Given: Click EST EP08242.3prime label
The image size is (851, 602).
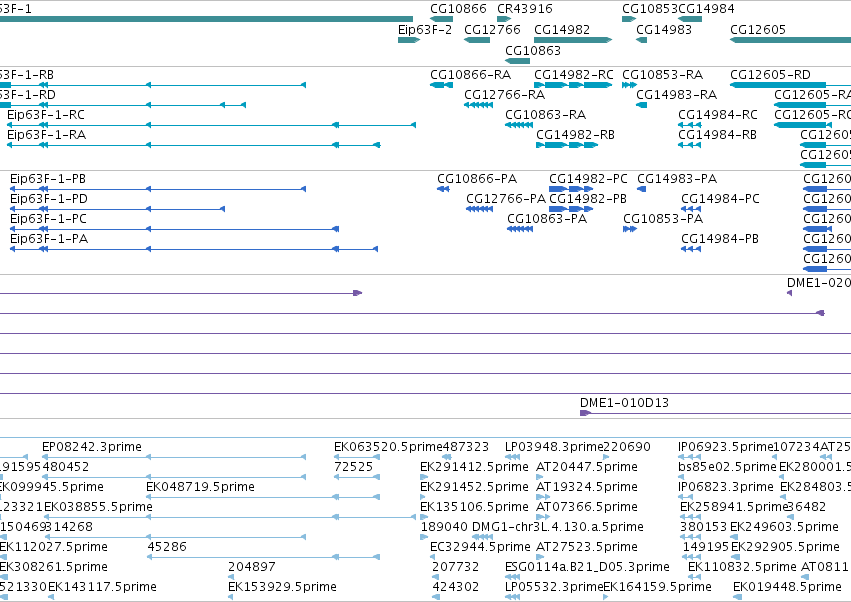Looking at the screenshot, I should (x=92, y=447).
